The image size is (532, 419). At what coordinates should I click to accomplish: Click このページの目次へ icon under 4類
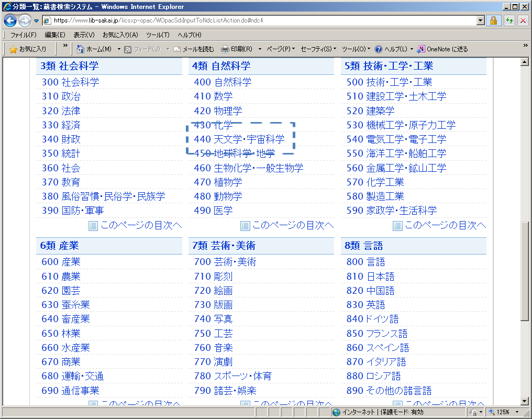(245, 226)
